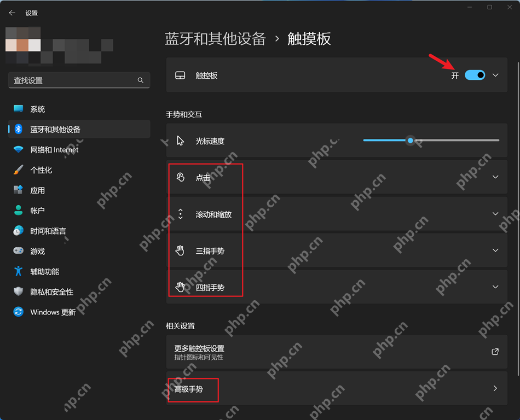Click the 光标速度 slider thumb
The width and height of the screenshot is (520, 420).
(x=410, y=141)
